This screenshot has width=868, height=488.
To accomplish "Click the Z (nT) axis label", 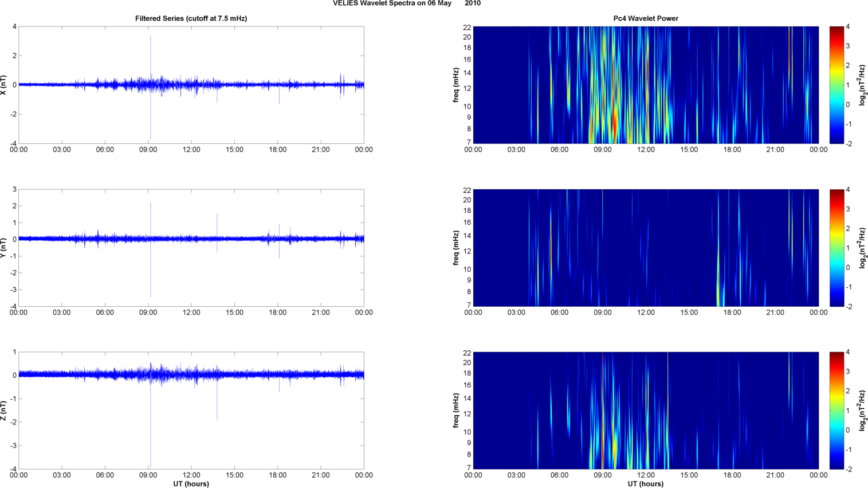I will coord(5,411).
